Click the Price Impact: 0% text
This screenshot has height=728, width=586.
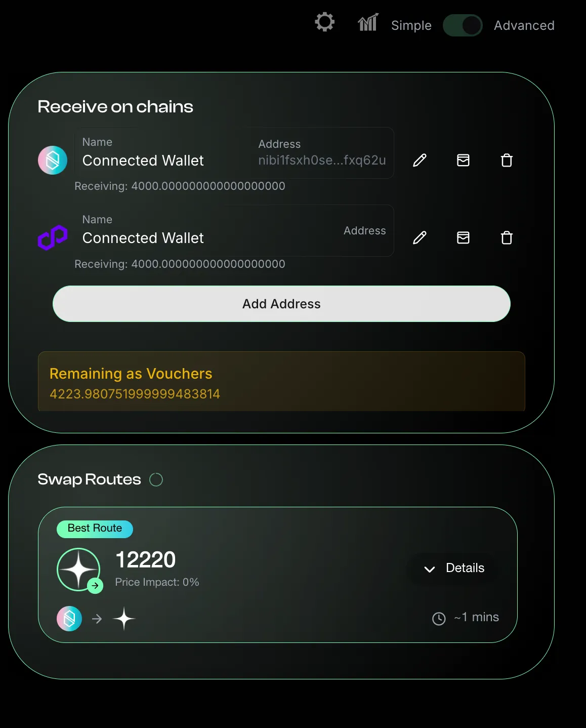(157, 582)
